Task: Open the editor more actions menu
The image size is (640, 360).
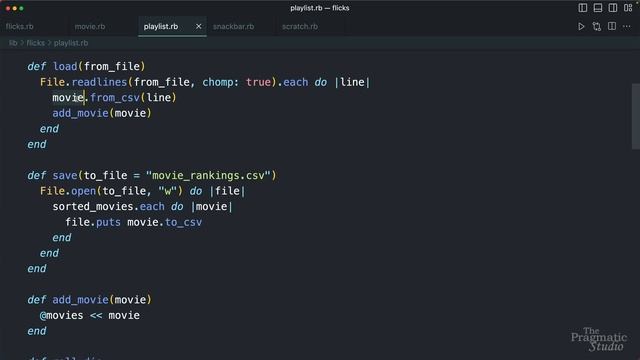Action: [627, 27]
